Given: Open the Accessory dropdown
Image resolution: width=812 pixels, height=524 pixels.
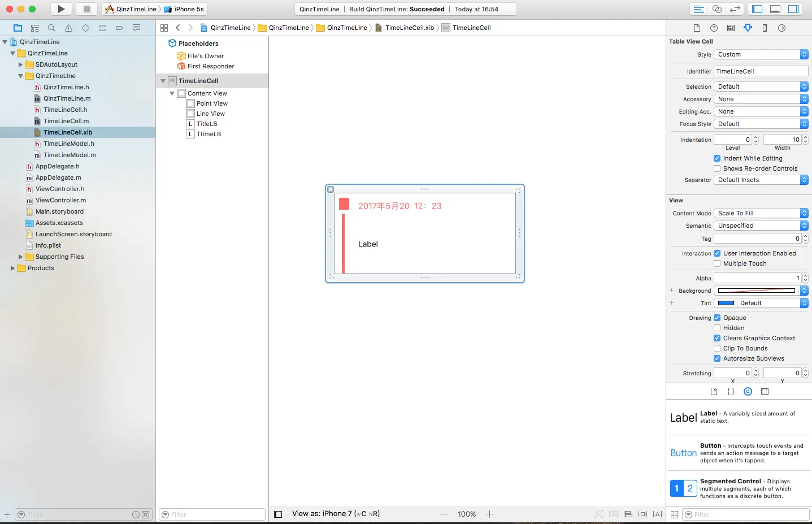Looking at the screenshot, I should (x=761, y=99).
